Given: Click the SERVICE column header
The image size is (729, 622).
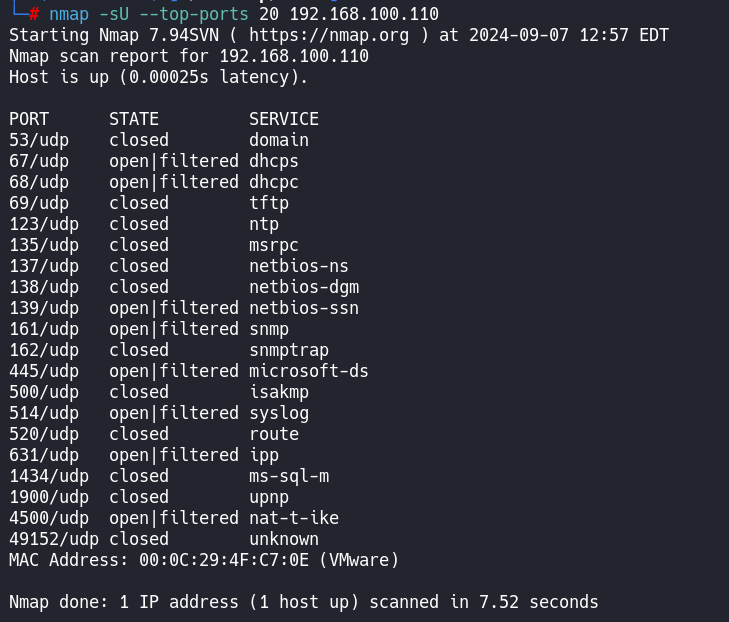Looking at the screenshot, I should pos(284,119).
